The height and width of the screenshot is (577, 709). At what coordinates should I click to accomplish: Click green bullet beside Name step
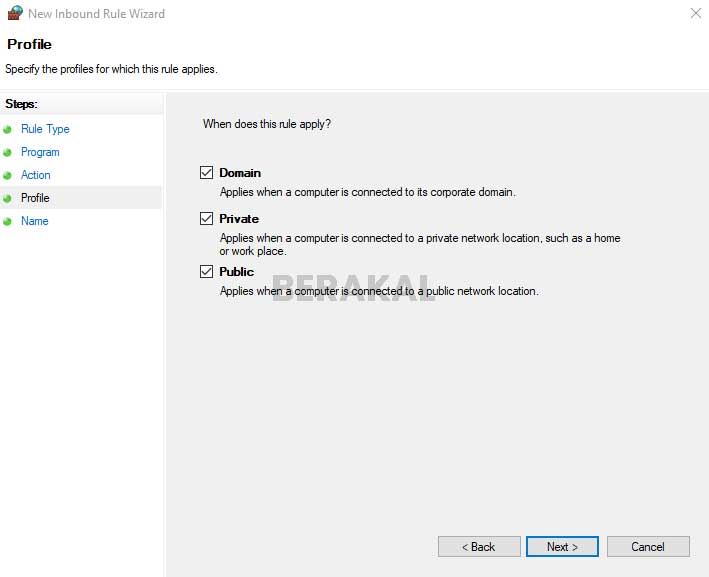(x=8, y=221)
